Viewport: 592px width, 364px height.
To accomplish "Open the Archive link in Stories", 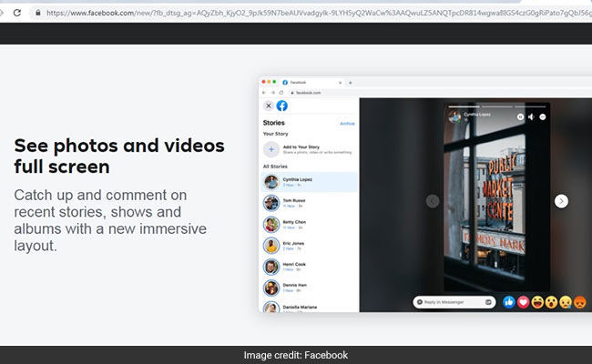I will click(347, 122).
